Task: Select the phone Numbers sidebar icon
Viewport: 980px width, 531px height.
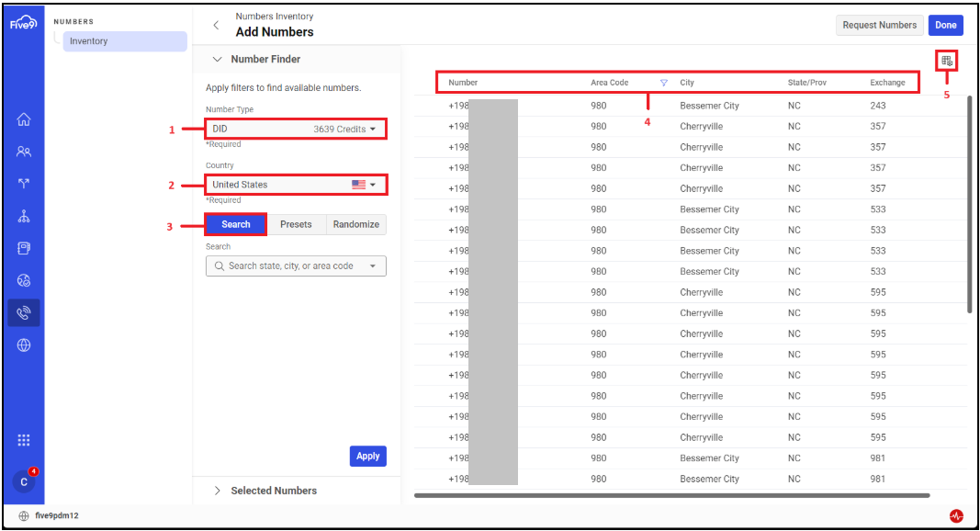Action: (x=24, y=312)
